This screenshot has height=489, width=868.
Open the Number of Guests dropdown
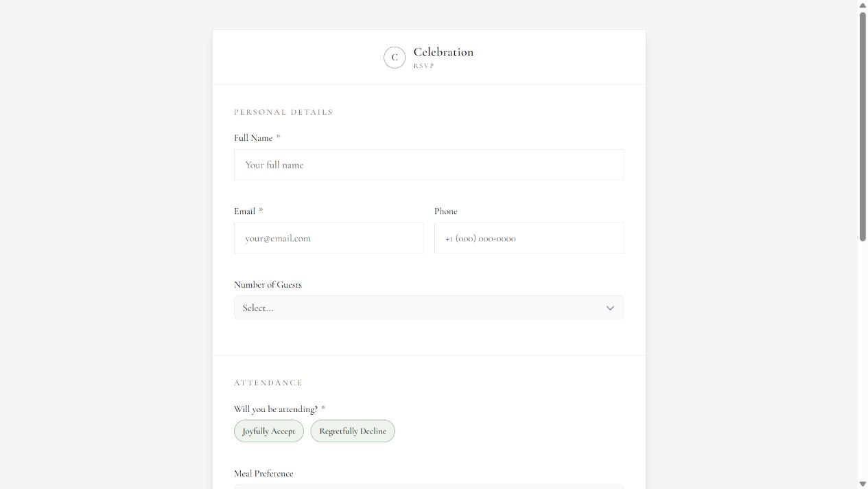tap(429, 308)
